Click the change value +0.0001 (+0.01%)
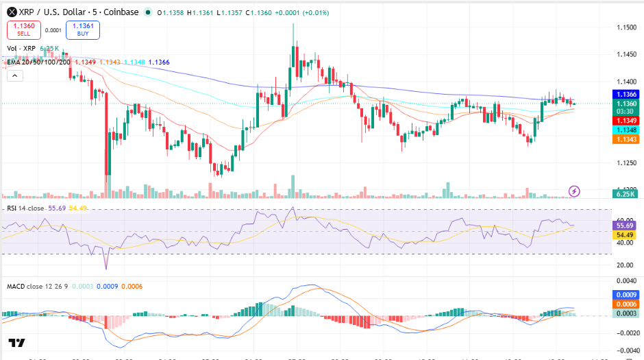This screenshot has width=644, height=360. [302, 13]
